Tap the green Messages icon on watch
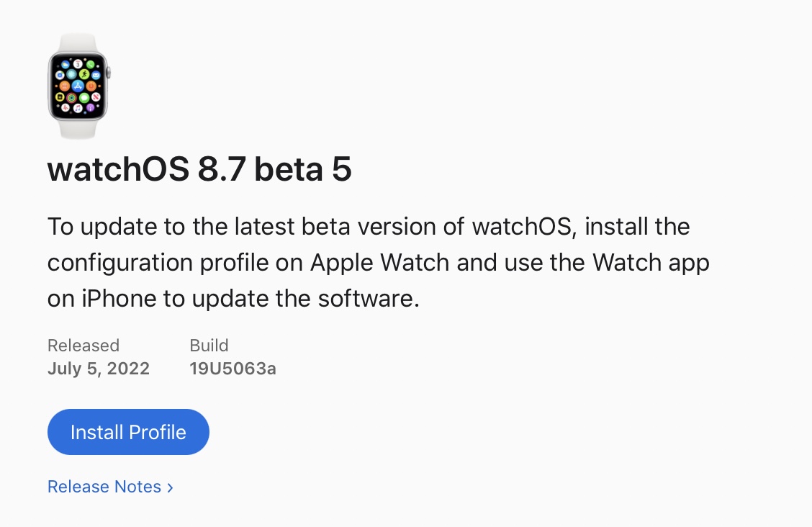 (84, 98)
